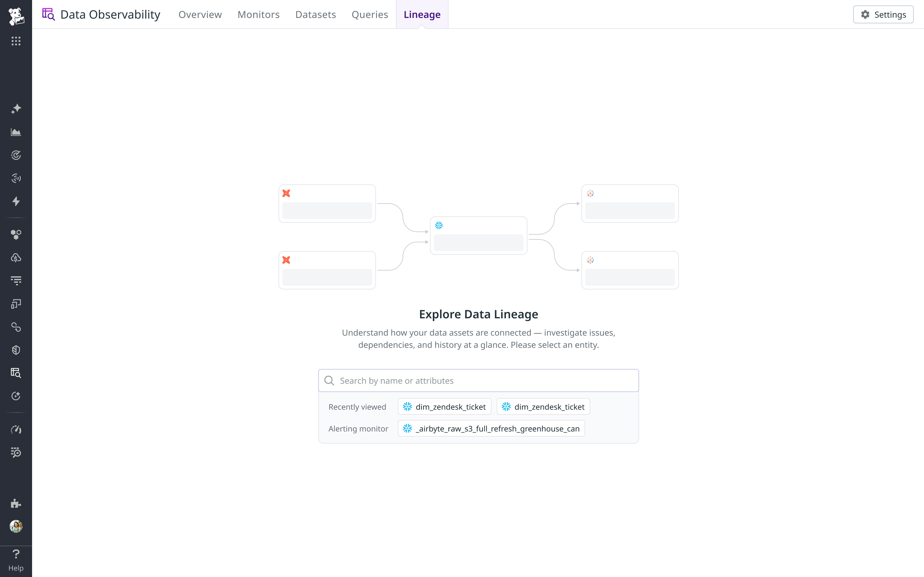Image resolution: width=924 pixels, height=577 pixels.
Task: Open the _airbyte_raw_s3_full_refresh_greenhouse_can alerting monitor
Action: point(491,428)
